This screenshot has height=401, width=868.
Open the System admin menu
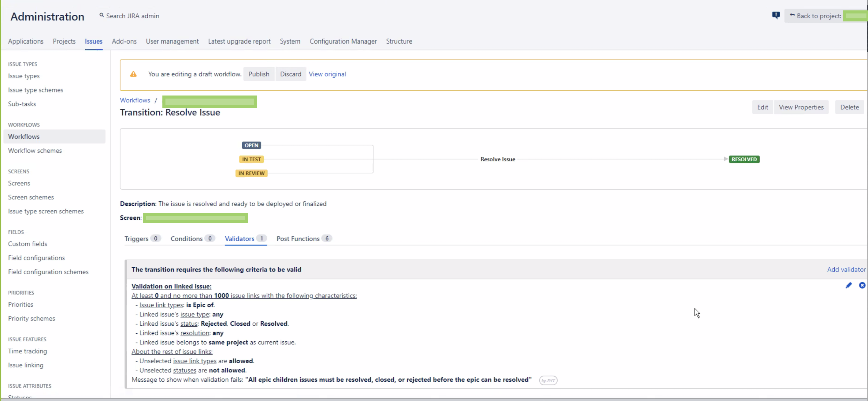[x=290, y=41]
